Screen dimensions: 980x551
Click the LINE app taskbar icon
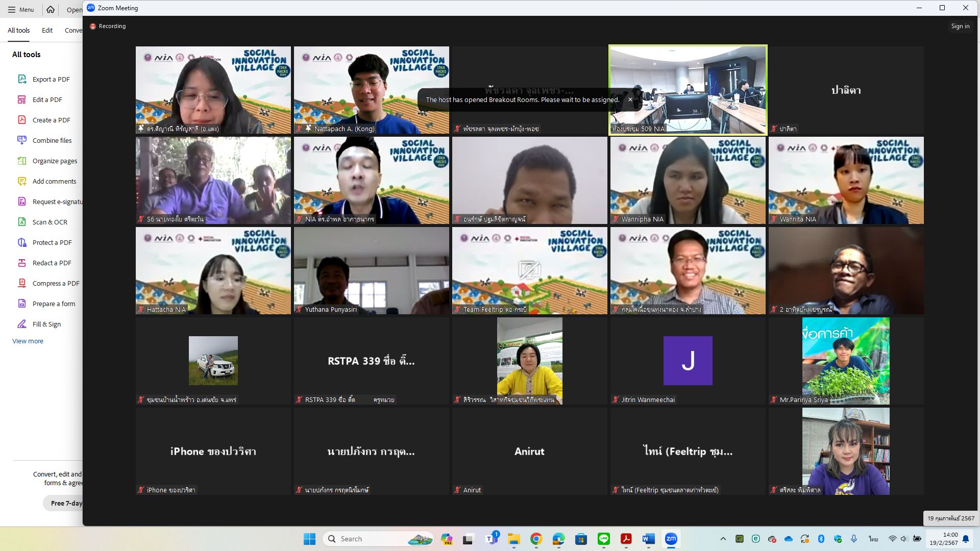(603, 539)
